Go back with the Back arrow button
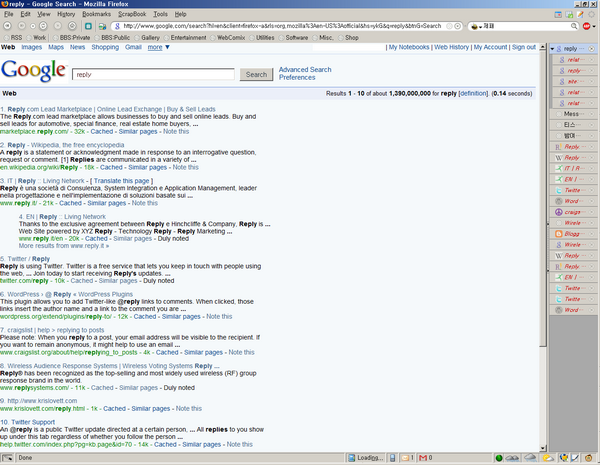Viewport: 600px width, 465px height. tap(7, 26)
